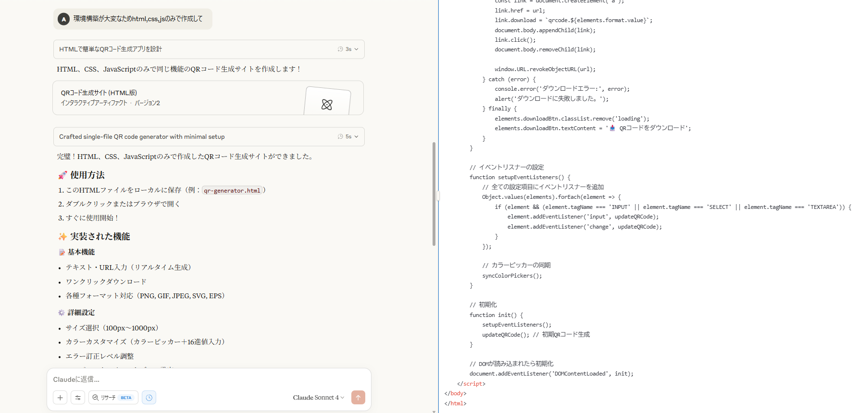Click the panel divider resize handle
The width and height of the screenshot is (868, 413).
(438, 195)
